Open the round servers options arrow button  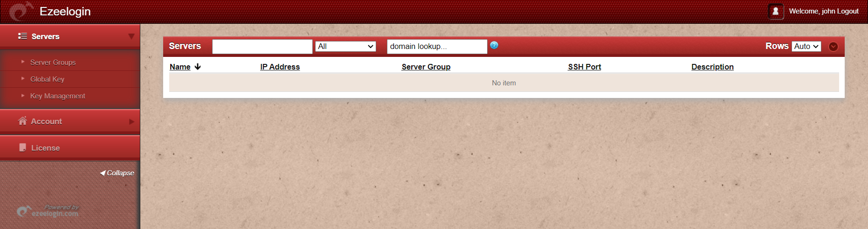[834, 47]
